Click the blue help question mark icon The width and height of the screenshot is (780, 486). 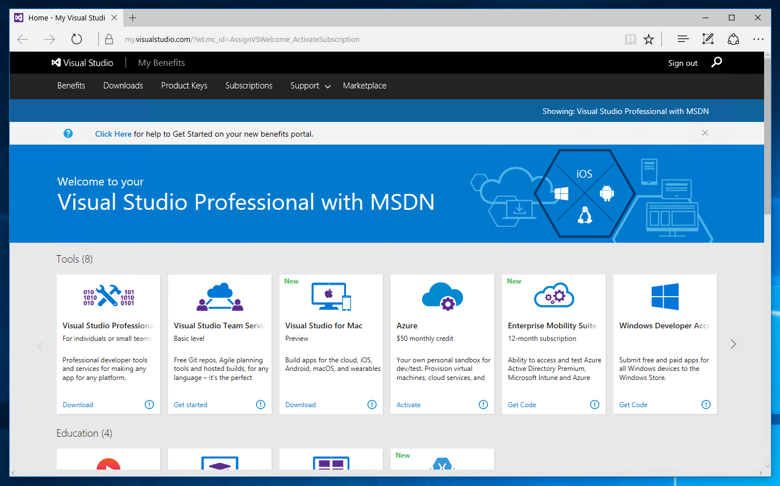(x=68, y=133)
